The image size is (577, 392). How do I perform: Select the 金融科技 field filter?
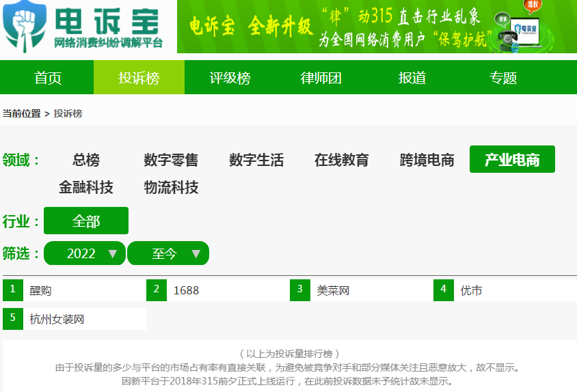(x=86, y=187)
